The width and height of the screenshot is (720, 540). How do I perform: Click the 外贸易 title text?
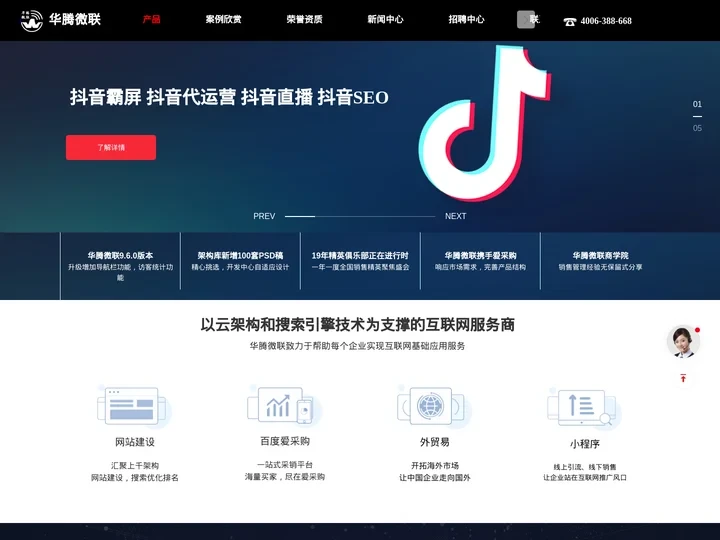(434, 442)
